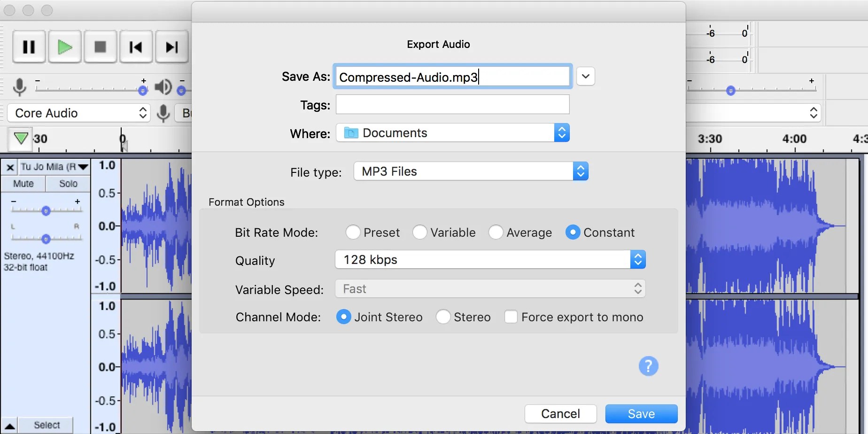Click Save to export the audio
Image resolution: width=868 pixels, height=434 pixels.
tap(641, 414)
